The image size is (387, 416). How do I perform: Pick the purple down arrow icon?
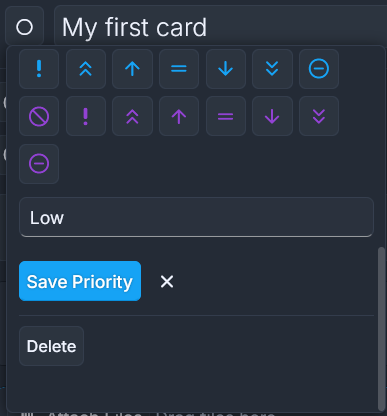272,116
